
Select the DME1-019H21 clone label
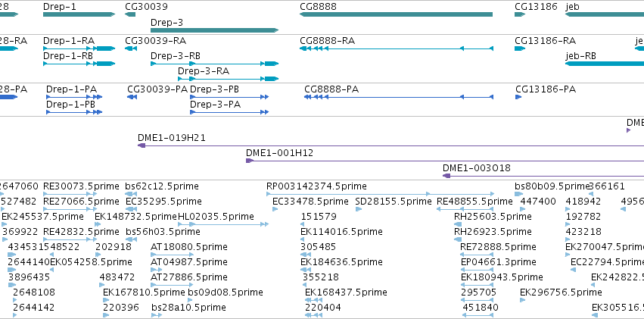[172, 138]
